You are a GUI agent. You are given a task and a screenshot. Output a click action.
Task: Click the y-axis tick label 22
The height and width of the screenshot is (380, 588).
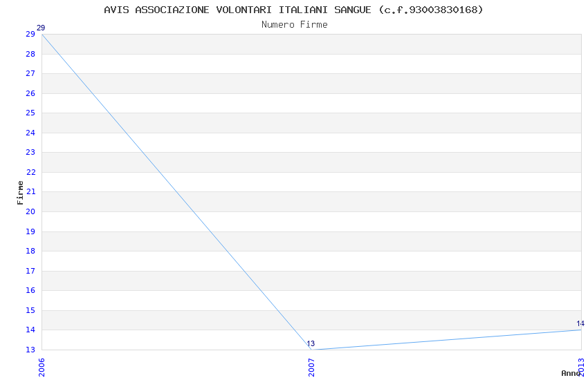(x=30, y=172)
